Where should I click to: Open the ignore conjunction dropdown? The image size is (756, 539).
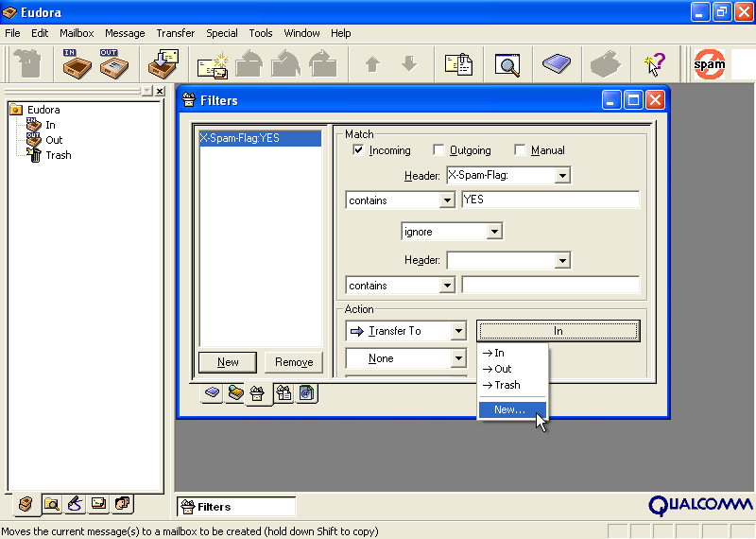(494, 232)
